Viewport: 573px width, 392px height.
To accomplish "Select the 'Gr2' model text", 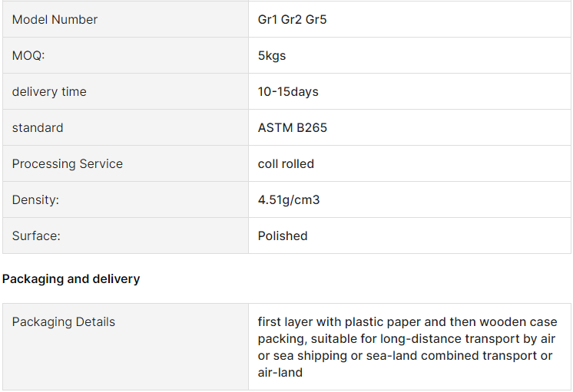I will (291, 20).
